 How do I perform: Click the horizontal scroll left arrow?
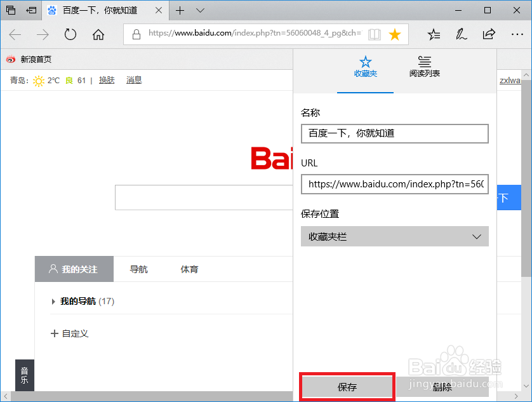point(6,396)
